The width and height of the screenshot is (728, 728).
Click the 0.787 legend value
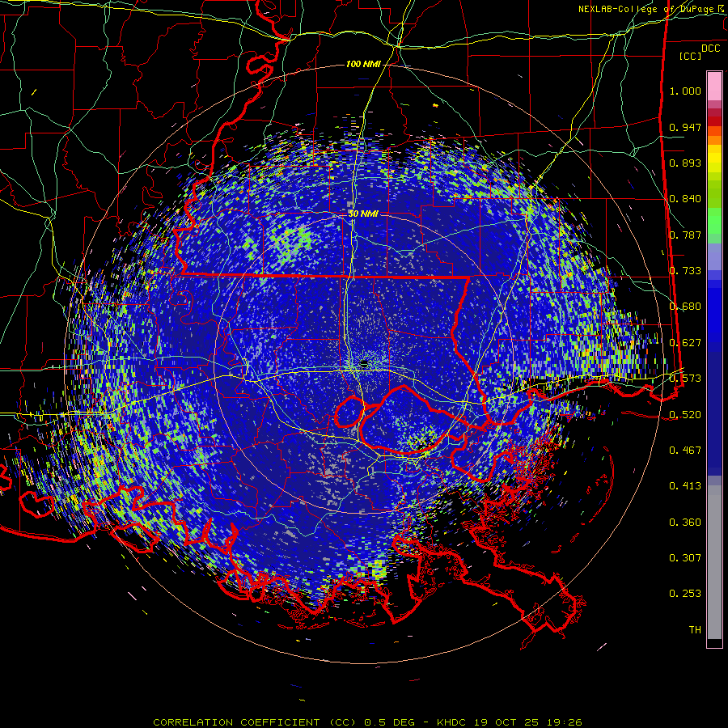[x=685, y=235]
